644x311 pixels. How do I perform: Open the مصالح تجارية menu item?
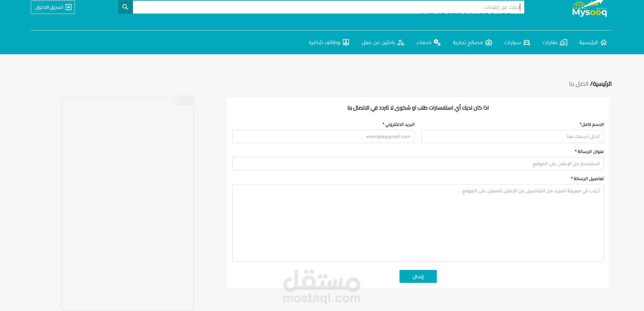click(x=472, y=42)
